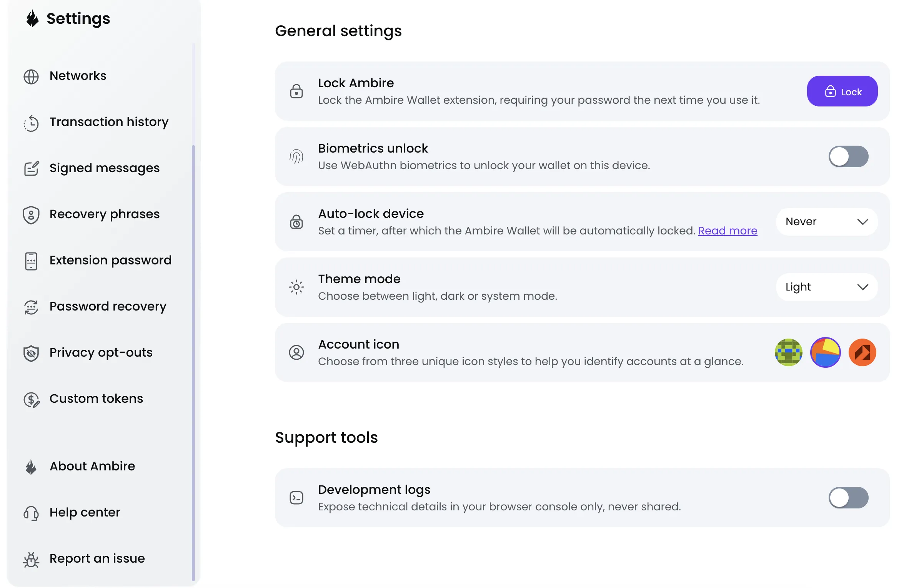
Task: Choose the orange blue yellow account icon style
Action: [x=825, y=352]
